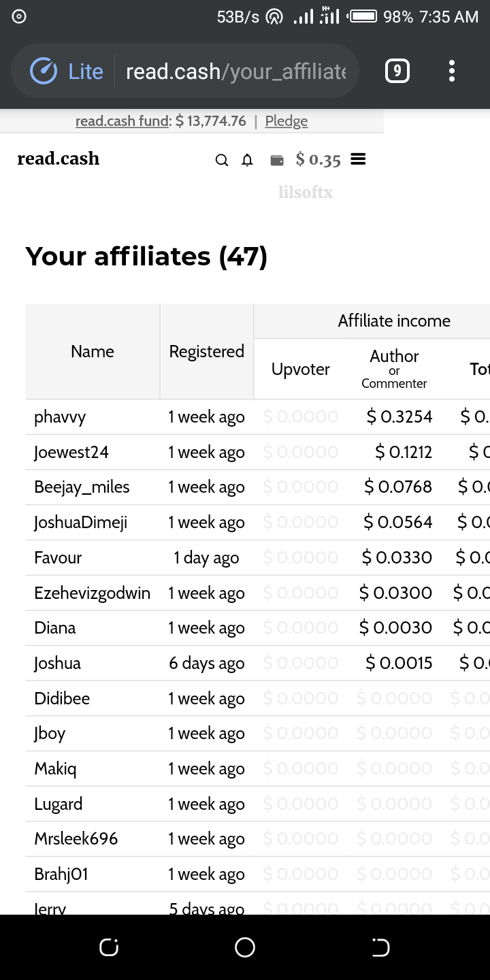
Task: Open the browser three-dot menu
Action: pyautogui.click(x=451, y=71)
